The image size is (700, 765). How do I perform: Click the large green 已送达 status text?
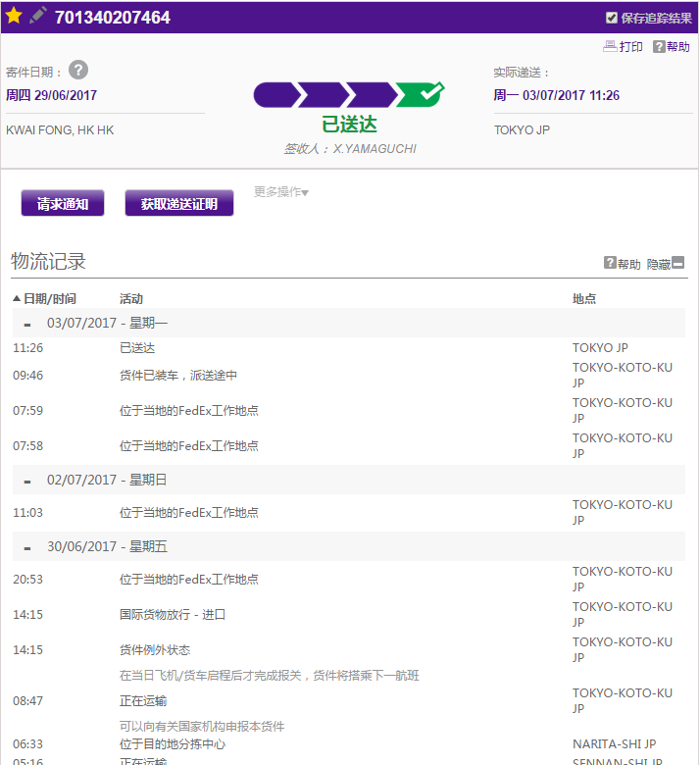point(349,125)
